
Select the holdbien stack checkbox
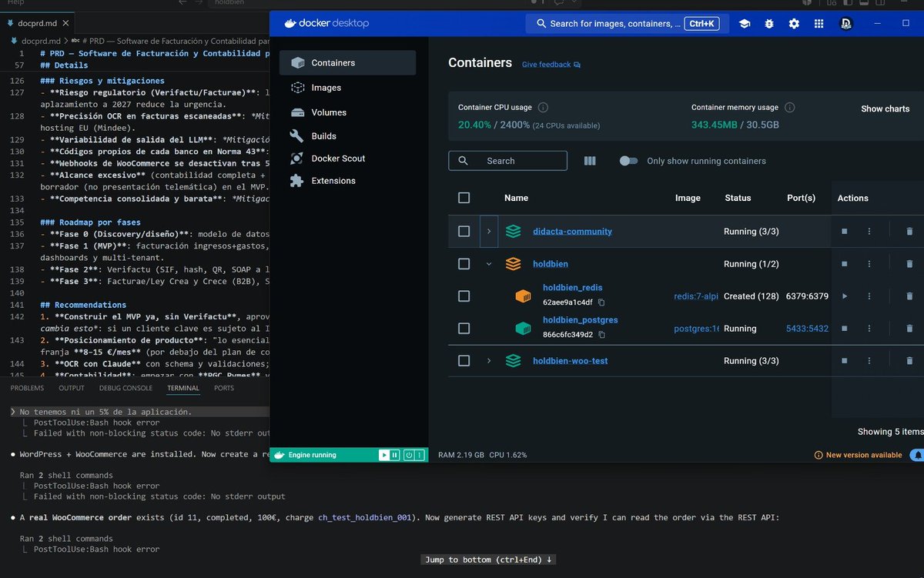pos(464,264)
